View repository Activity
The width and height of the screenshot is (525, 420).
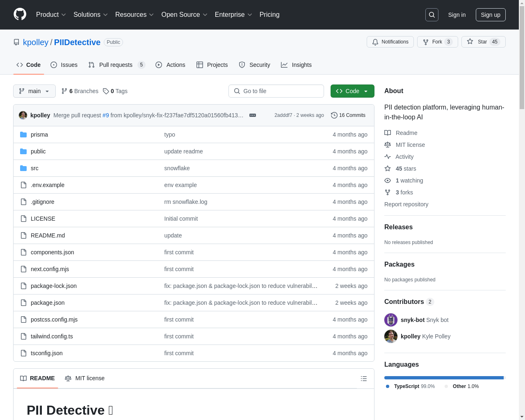[399, 157]
